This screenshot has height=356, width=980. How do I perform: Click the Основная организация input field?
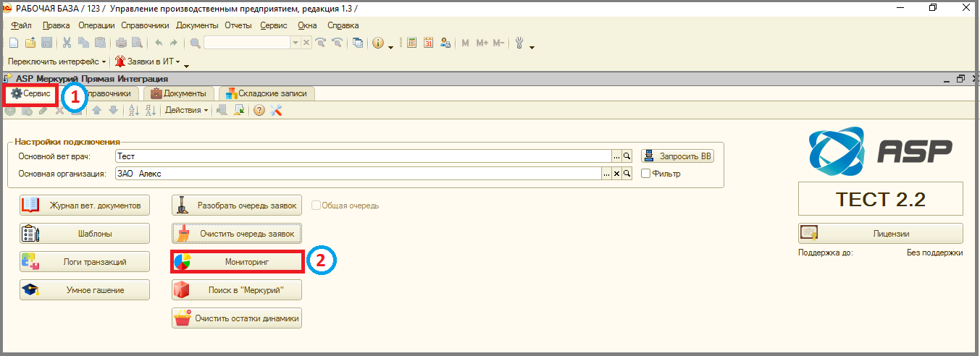(359, 174)
